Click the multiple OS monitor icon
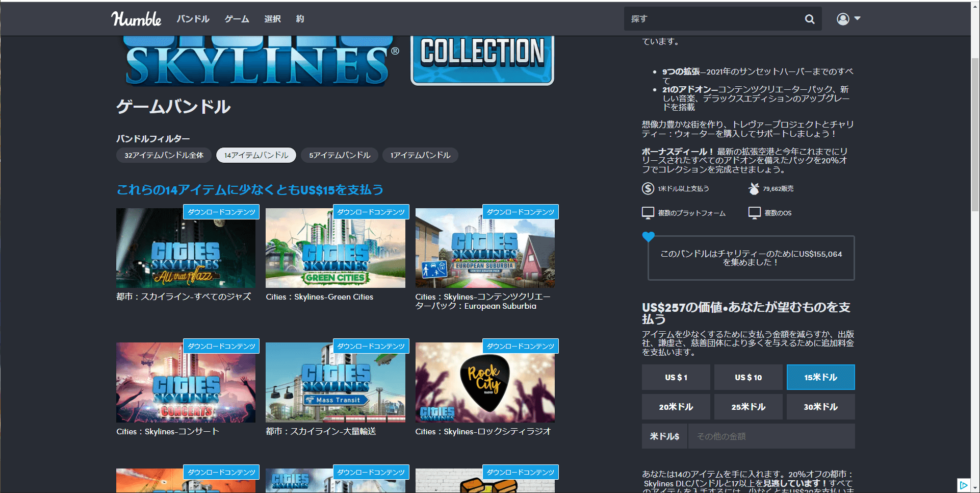 pyautogui.click(x=754, y=213)
